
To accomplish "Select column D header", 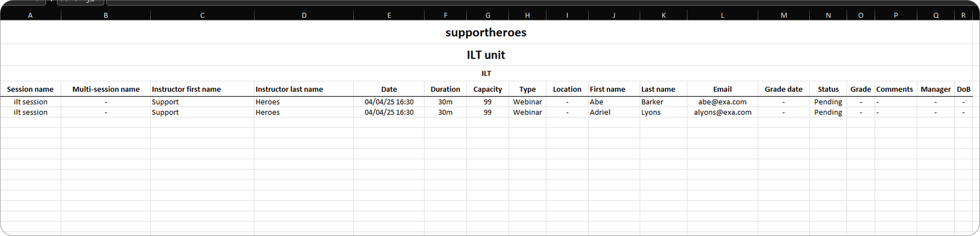I will pyautogui.click(x=304, y=15).
